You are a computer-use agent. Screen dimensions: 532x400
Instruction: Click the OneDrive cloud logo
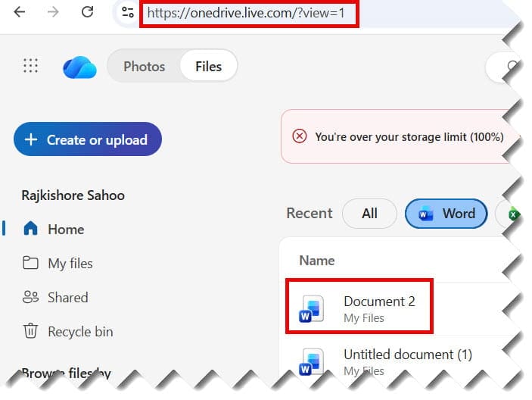point(79,67)
